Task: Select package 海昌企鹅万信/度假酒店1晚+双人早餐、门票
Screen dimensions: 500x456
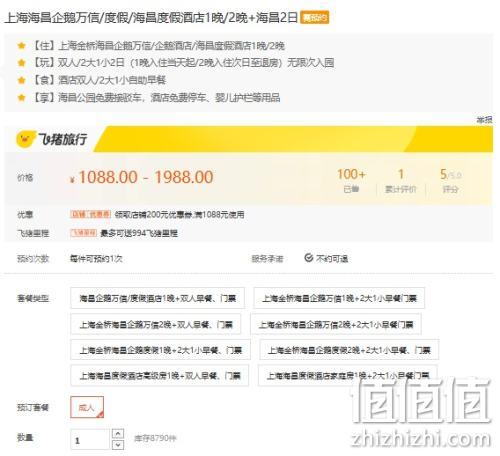Action: pos(157,298)
